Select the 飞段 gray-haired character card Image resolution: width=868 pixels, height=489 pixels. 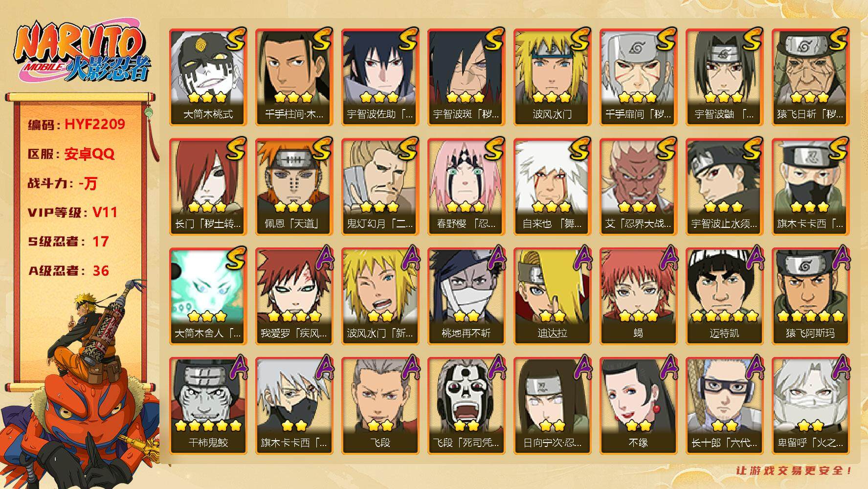coord(380,405)
